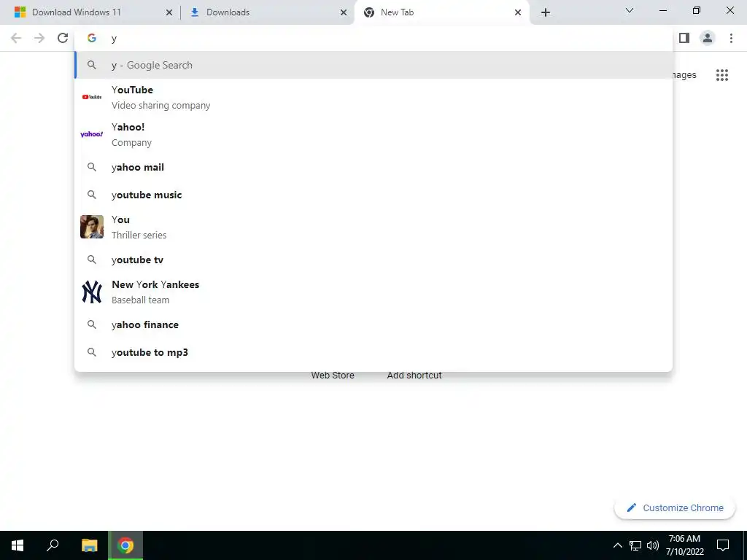Pick the 'yahoo finance' suggestion
The width and height of the screenshot is (747, 560).
pos(373,324)
